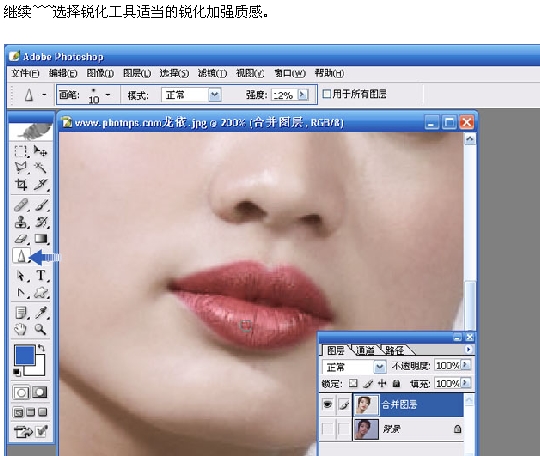Open the 视图 menu
This screenshot has height=456, width=540.
[250, 73]
